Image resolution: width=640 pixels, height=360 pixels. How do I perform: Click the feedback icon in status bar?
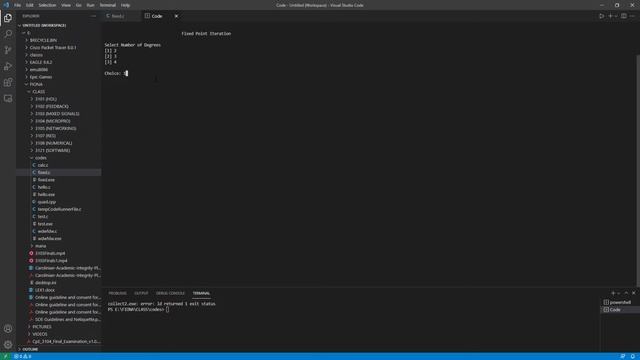(x=622, y=356)
